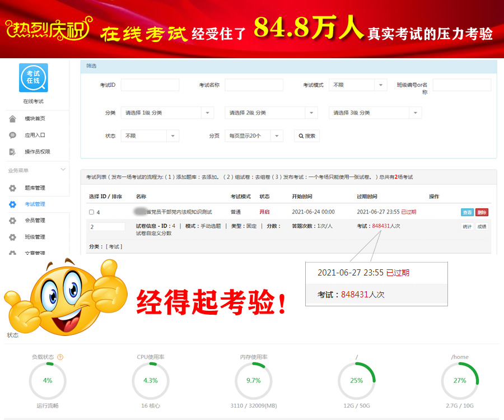The image size is (504, 420).
Task: Click the 删除 delete button
Action: coord(482,213)
